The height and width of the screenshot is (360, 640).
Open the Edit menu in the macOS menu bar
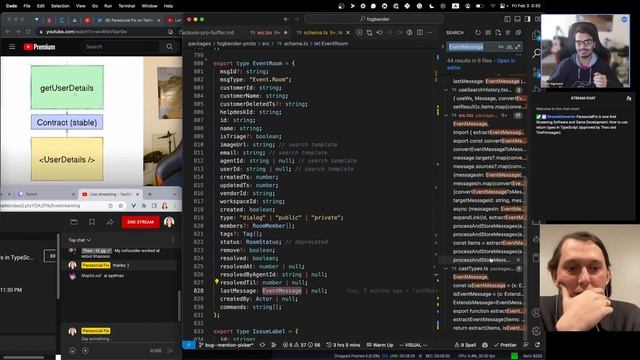(x=41, y=6)
